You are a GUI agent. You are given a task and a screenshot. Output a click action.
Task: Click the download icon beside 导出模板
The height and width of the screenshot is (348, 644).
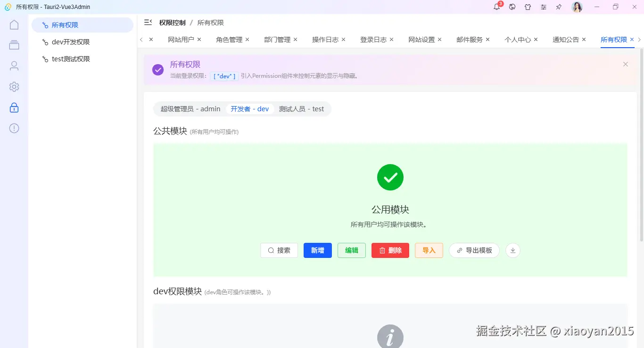coord(512,250)
